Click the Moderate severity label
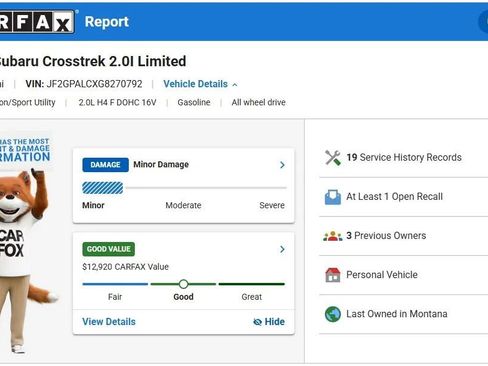 click(183, 205)
